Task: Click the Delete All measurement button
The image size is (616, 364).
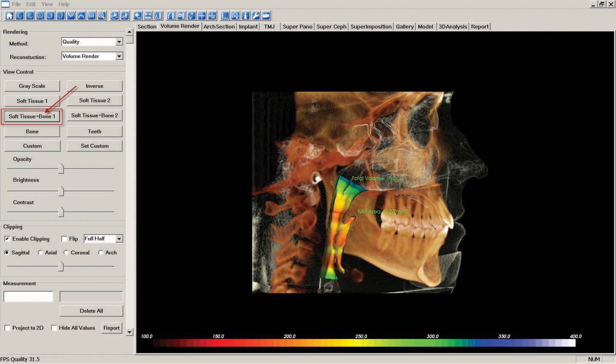Action: [x=91, y=311]
